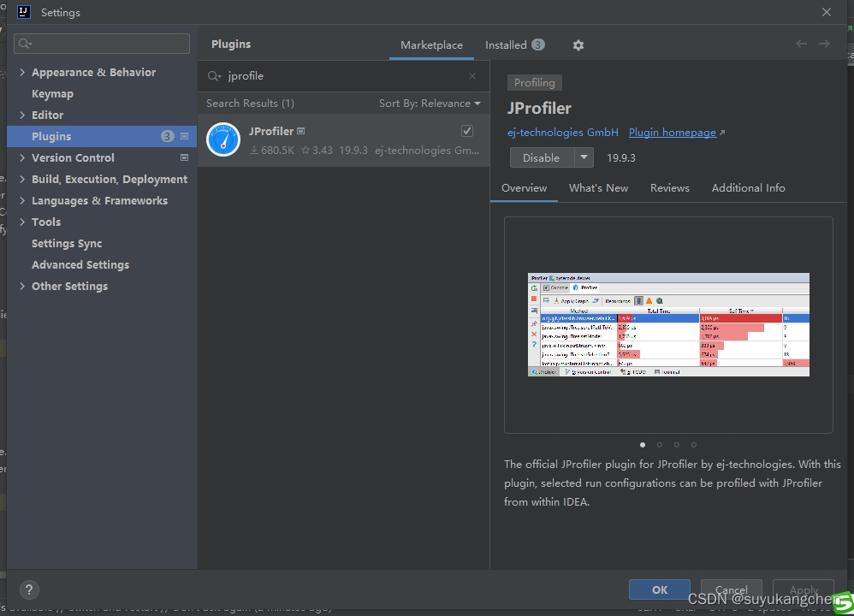Viewport: 854px width, 616px height.
Task: Click the download count icon for JProfiler
Action: 254,151
